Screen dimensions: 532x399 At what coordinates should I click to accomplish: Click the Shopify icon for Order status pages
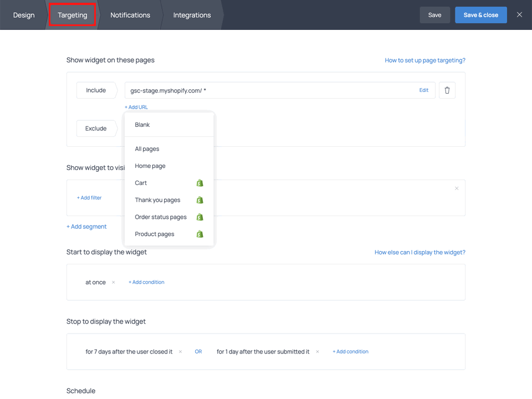click(x=200, y=217)
